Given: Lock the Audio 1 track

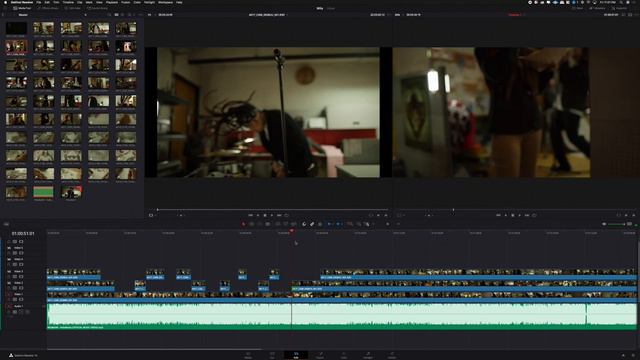Looking at the screenshot, I should point(9,312).
